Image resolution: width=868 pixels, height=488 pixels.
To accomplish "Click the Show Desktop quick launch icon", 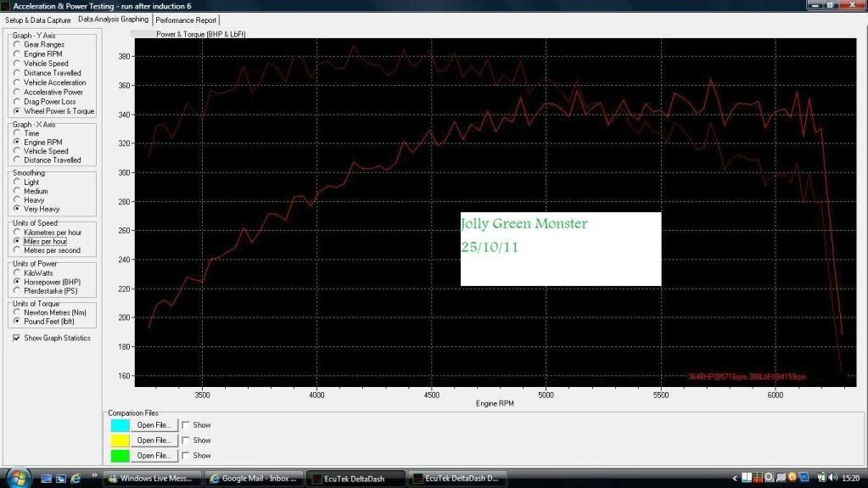I will [x=46, y=479].
